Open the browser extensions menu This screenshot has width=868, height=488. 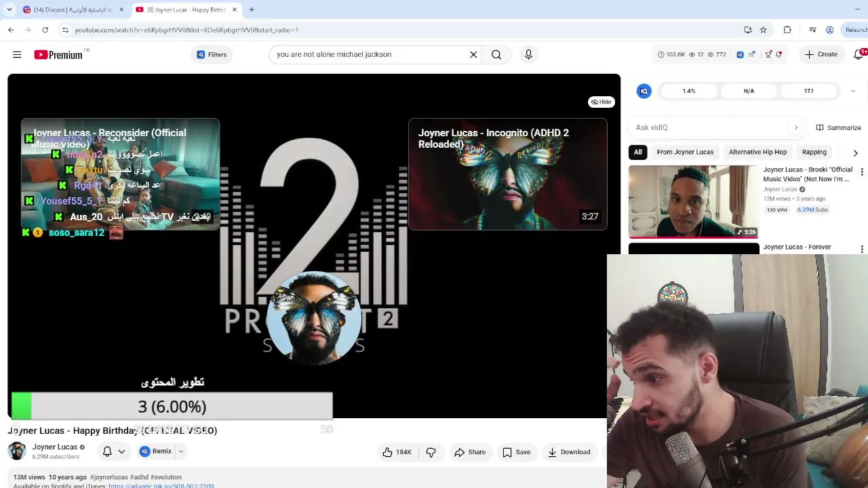click(x=787, y=30)
